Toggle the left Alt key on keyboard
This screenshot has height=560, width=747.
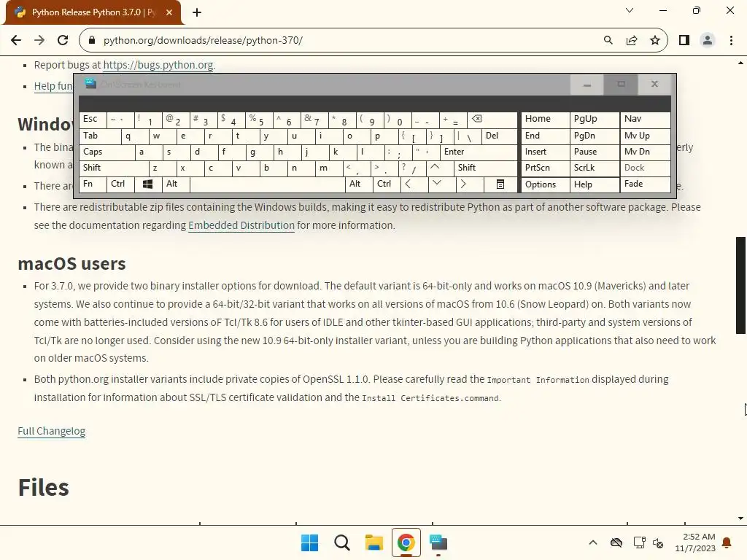(176, 184)
